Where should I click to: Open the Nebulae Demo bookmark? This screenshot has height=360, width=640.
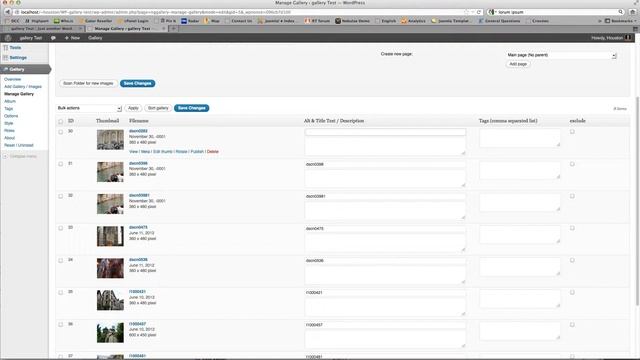click(353, 21)
